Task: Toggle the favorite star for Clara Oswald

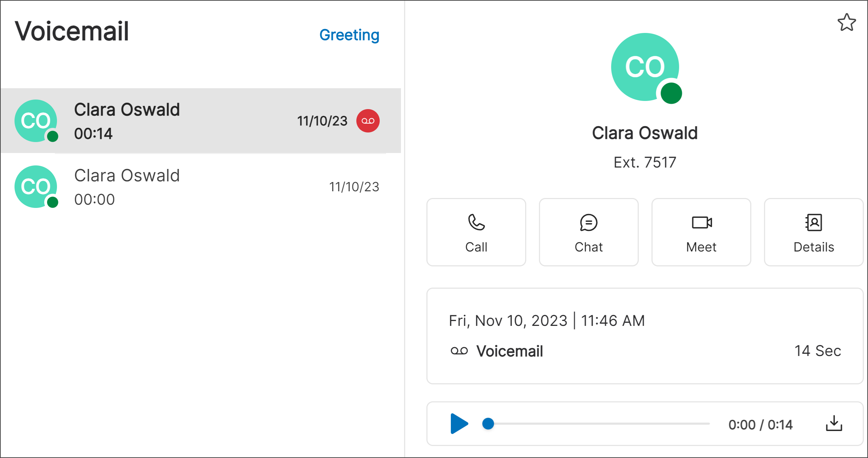Action: click(x=847, y=22)
